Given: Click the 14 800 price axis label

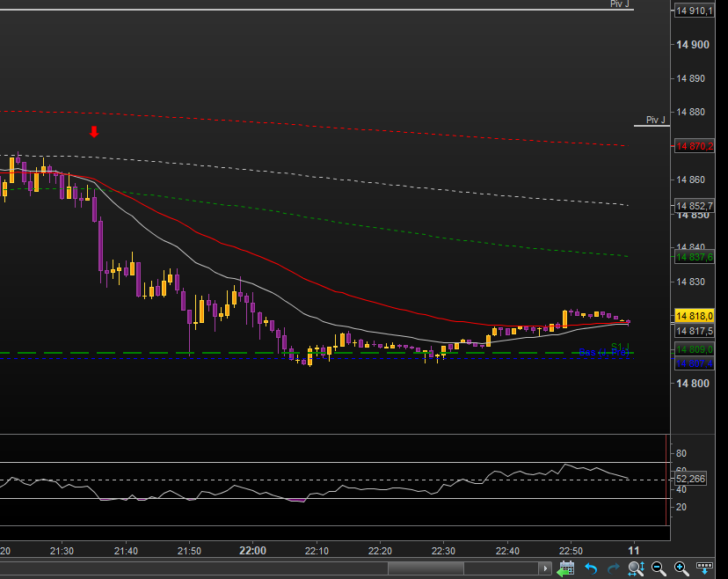Looking at the screenshot, I should point(693,384).
